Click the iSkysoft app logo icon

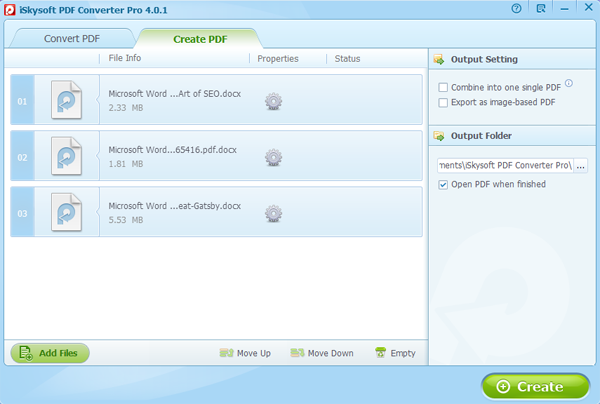coord(10,10)
